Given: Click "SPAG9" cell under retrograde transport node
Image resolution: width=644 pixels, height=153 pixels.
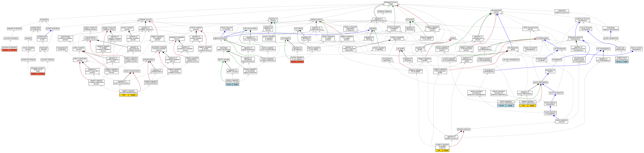Looking at the screenshot, I should [x=41, y=74].
